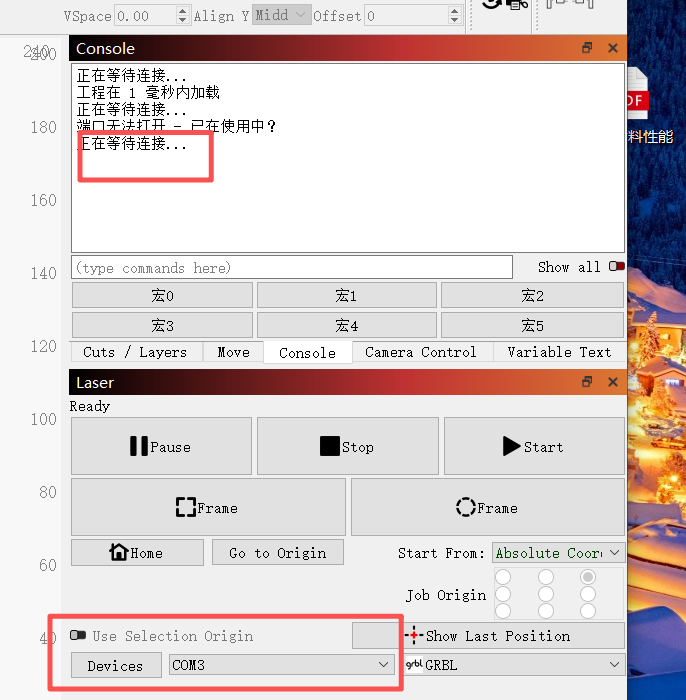The height and width of the screenshot is (700, 686).
Task: Stop the laser job
Action: click(x=348, y=446)
